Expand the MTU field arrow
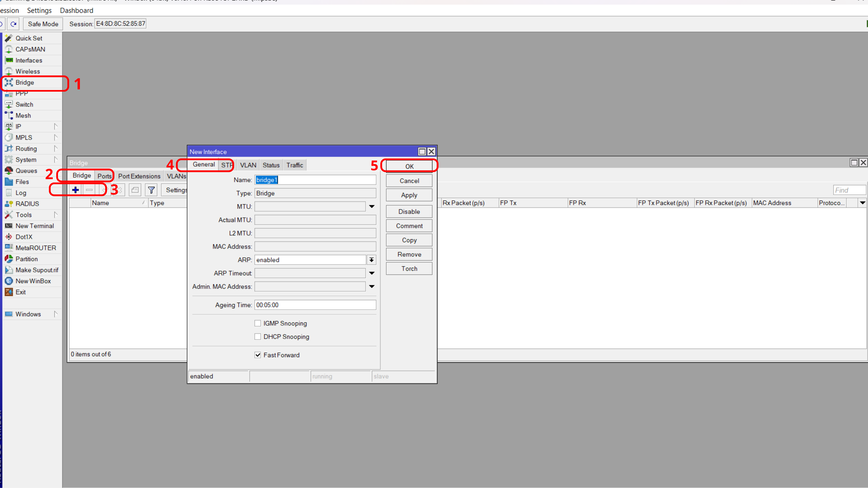868x488 pixels. (372, 206)
